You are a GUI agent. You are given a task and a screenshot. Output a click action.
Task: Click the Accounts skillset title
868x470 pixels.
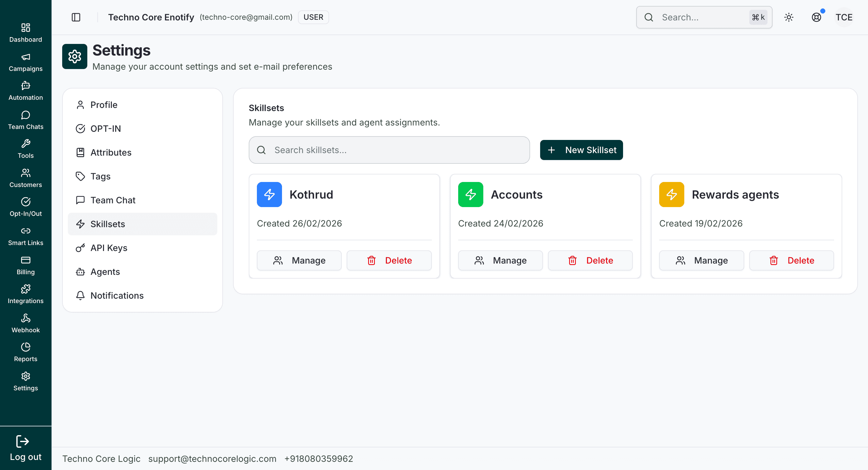coord(517,195)
